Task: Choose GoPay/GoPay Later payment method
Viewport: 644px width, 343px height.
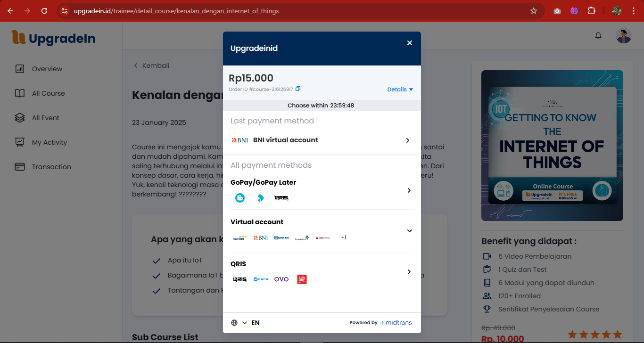Action: coord(322,190)
